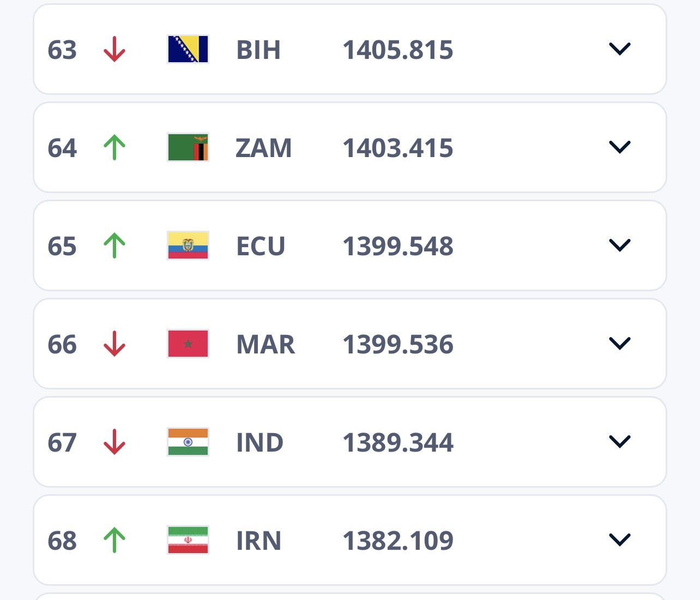
Task: Select the IND team code label
Action: tap(260, 443)
